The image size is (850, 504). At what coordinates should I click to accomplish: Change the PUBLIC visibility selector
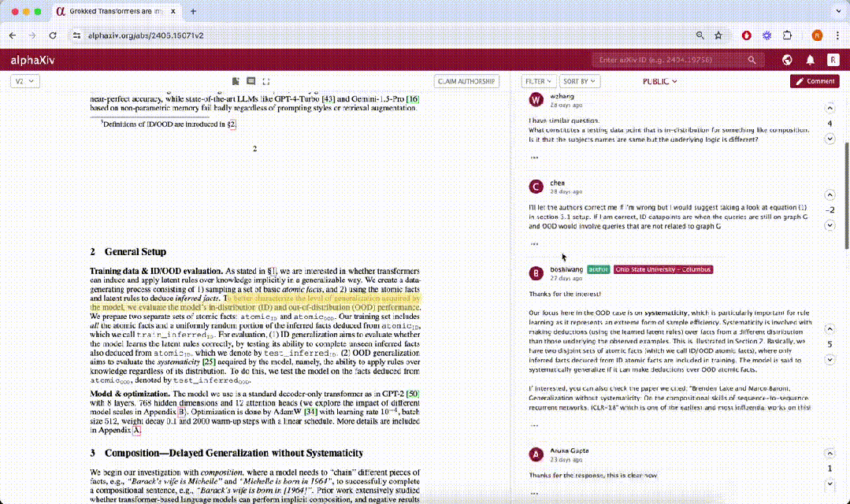tap(659, 81)
